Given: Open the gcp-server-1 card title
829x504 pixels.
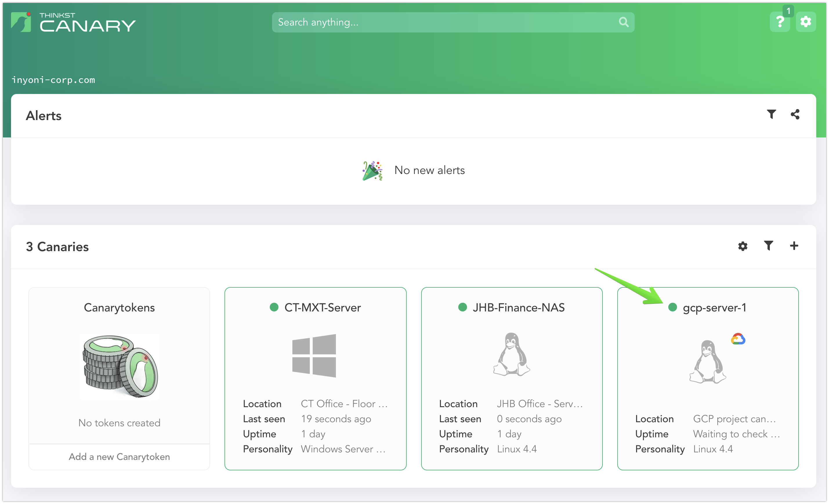Looking at the screenshot, I should pyautogui.click(x=714, y=308).
